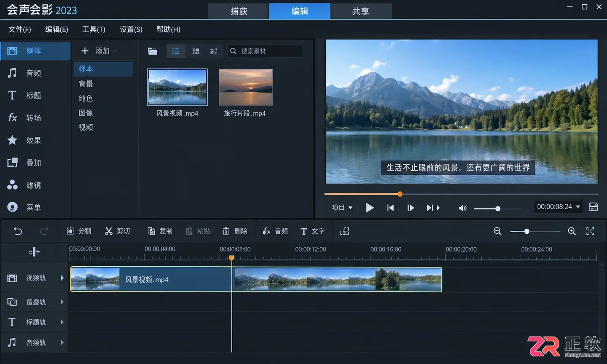Fit the project in the timeline window
The width and height of the screenshot is (607, 364).
click(x=590, y=231)
